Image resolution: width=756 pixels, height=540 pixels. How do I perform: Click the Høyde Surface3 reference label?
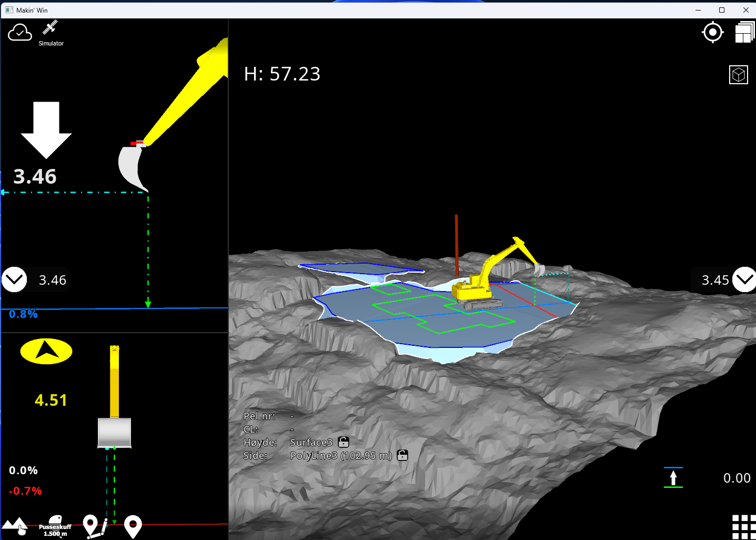click(x=311, y=443)
